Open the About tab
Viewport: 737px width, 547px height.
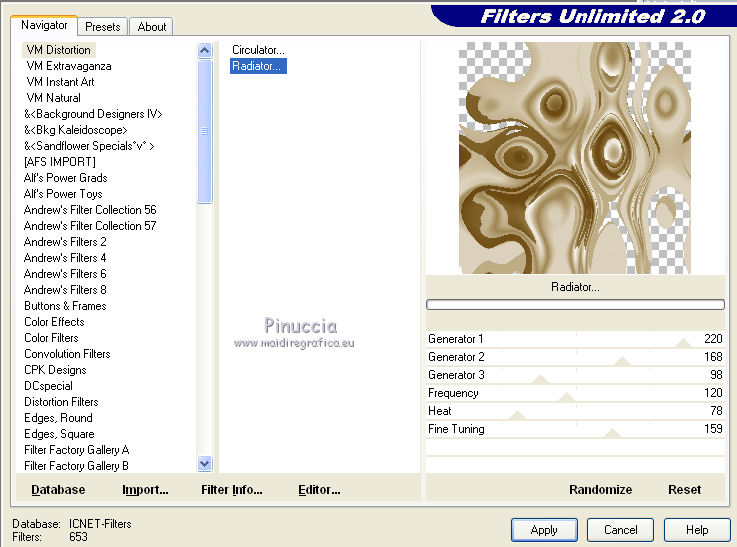point(151,27)
